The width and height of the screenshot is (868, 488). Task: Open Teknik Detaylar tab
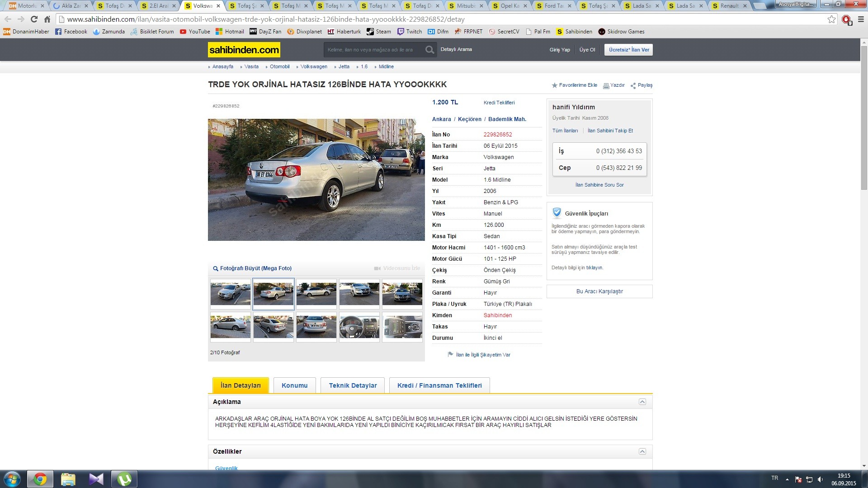353,385
